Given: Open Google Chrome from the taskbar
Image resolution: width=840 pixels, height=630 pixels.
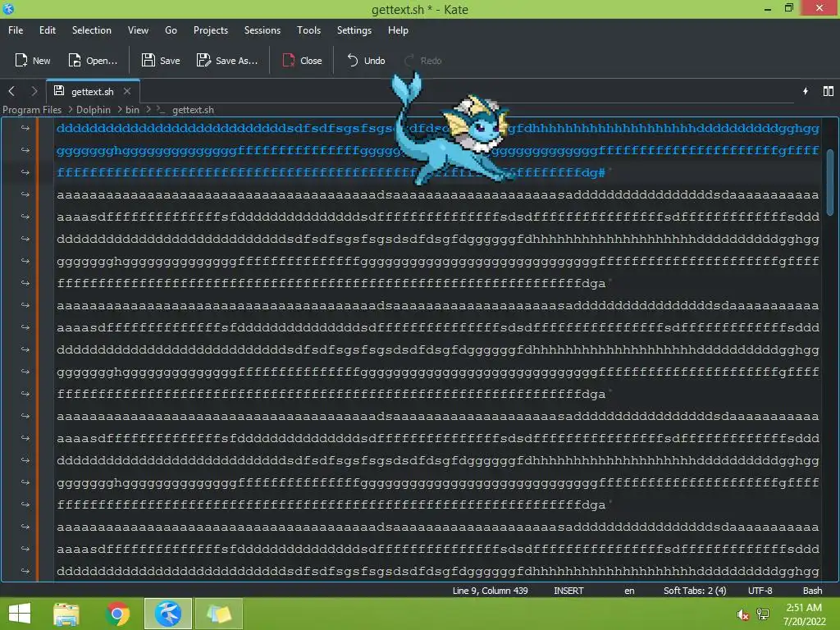Looking at the screenshot, I should [117, 614].
